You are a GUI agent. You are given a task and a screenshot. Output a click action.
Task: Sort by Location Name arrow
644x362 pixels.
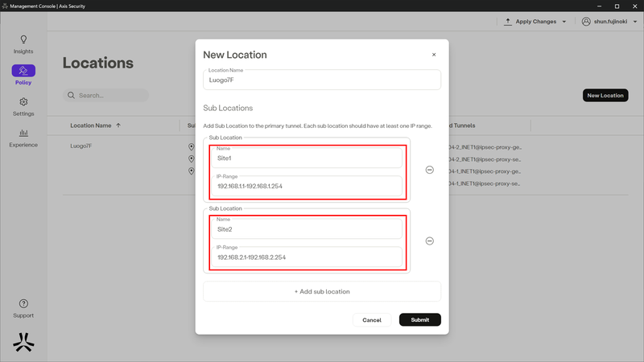pyautogui.click(x=118, y=125)
